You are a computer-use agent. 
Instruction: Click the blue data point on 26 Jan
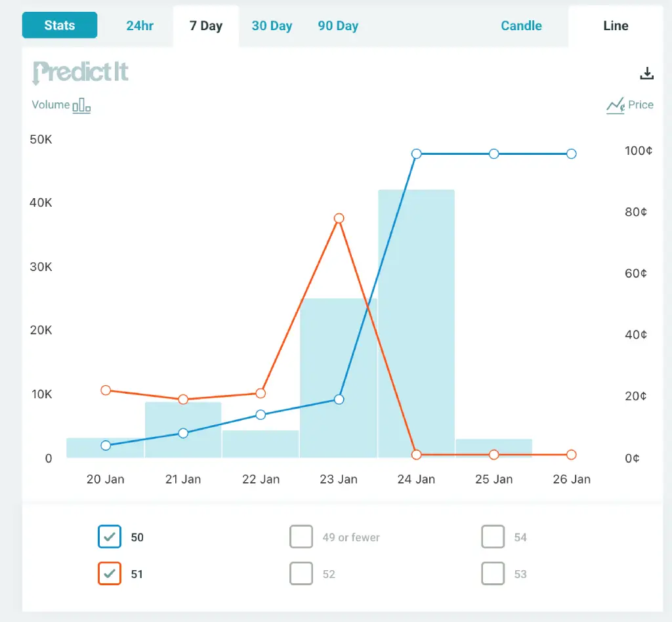click(x=572, y=154)
